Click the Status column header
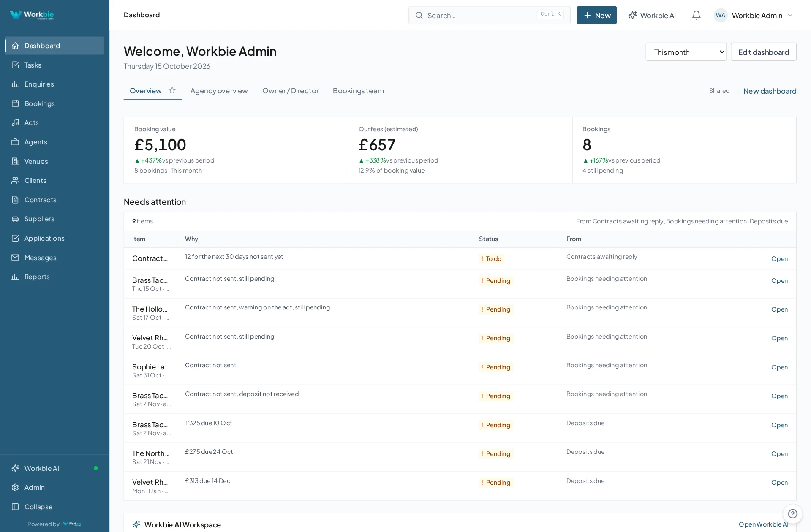The width and height of the screenshot is (811, 532). tap(488, 239)
